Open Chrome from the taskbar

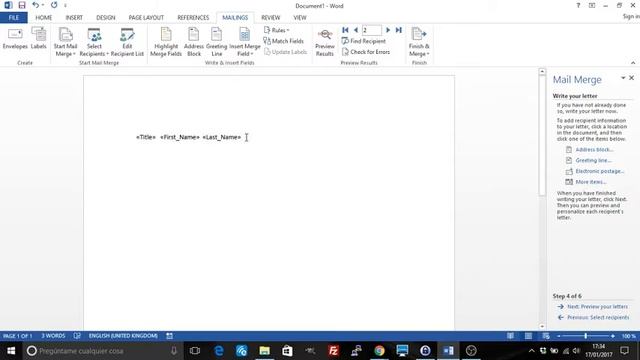pyautogui.click(x=379, y=351)
